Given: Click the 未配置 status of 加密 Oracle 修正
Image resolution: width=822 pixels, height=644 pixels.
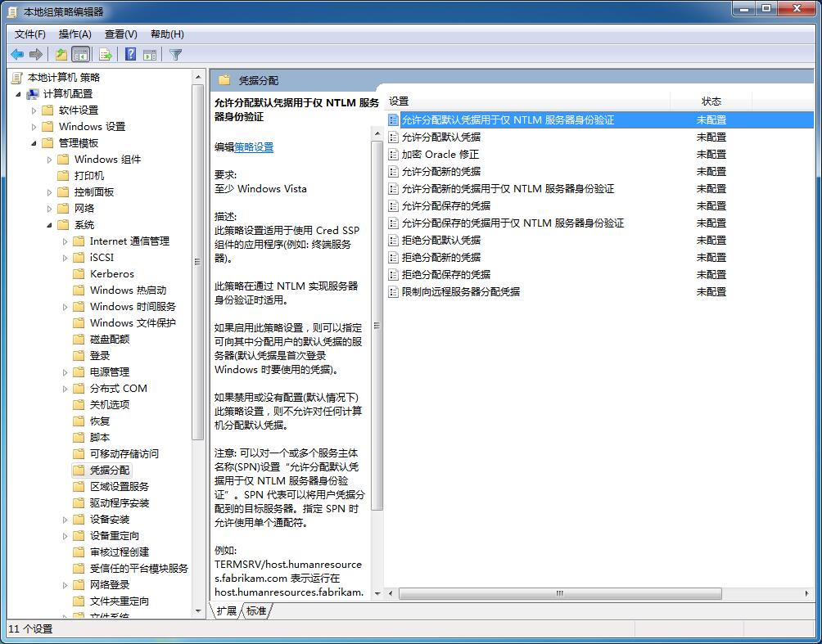Looking at the screenshot, I should [711, 155].
